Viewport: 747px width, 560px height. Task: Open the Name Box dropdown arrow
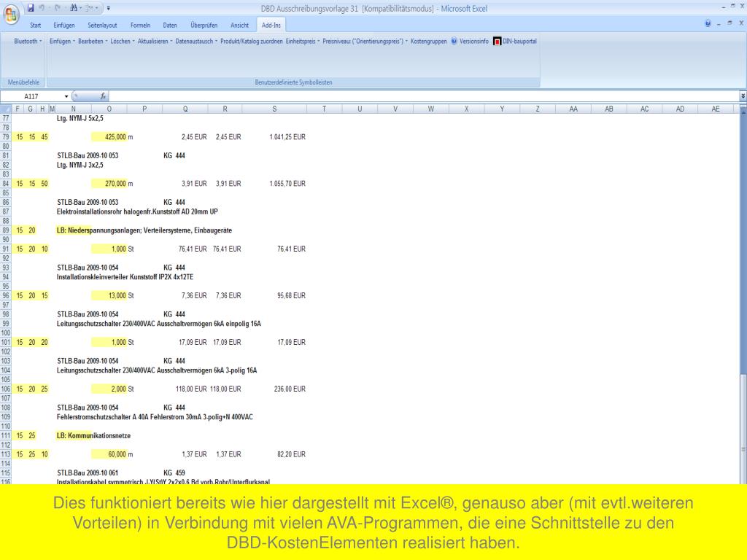[x=67, y=96]
